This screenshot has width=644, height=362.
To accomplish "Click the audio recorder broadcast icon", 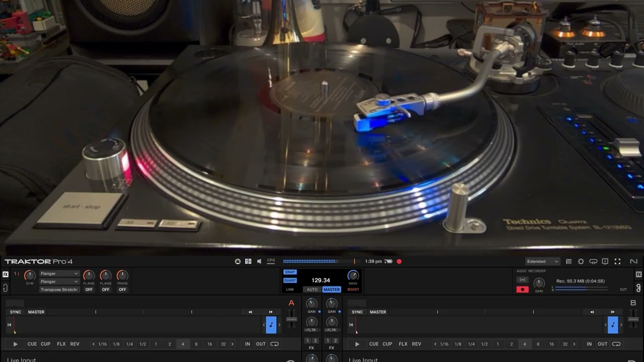I will point(523,280).
